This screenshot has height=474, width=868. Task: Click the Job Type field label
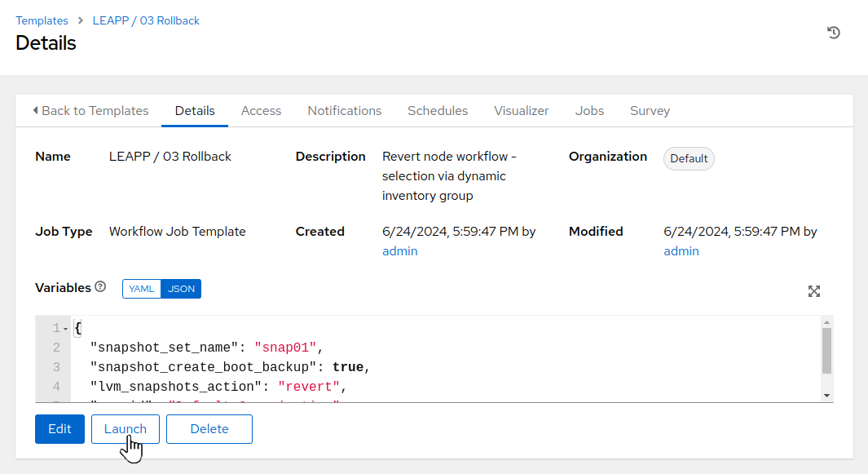(x=64, y=231)
